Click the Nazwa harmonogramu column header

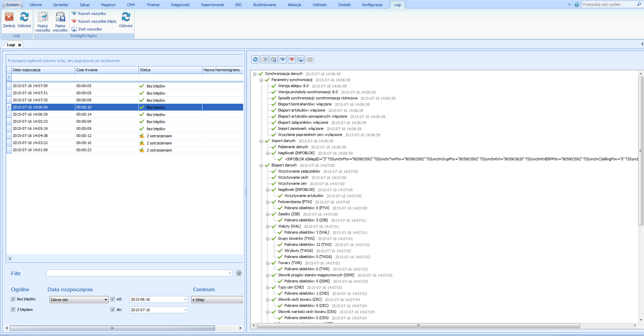pyautogui.click(x=222, y=70)
